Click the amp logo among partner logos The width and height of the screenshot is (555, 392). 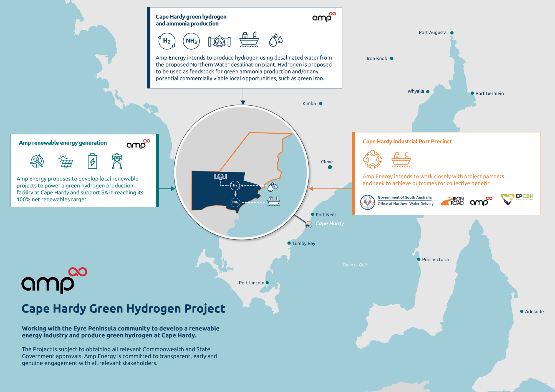tap(481, 201)
